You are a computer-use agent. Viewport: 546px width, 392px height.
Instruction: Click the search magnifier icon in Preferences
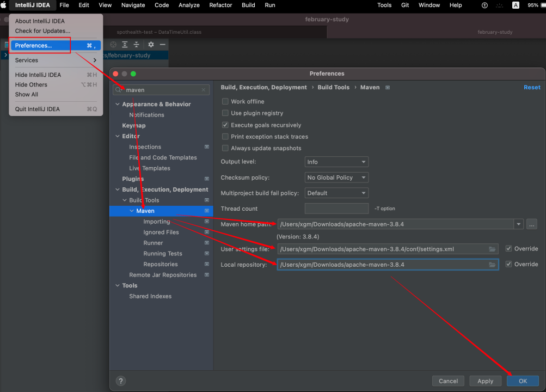tap(118, 90)
